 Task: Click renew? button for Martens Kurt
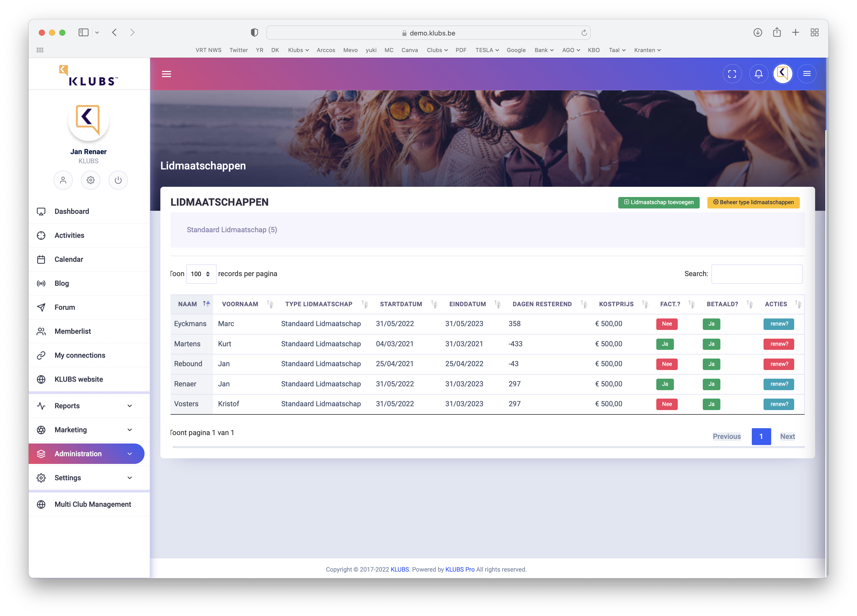pos(778,344)
